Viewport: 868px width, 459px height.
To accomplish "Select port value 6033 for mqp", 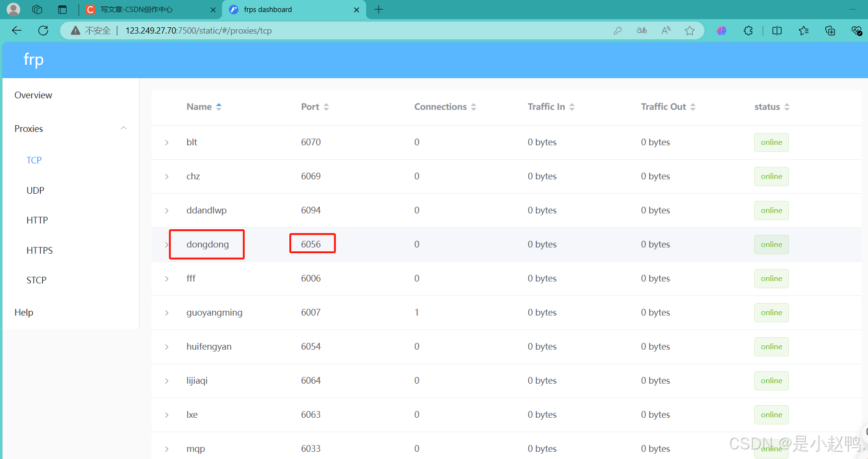I will tap(311, 448).
